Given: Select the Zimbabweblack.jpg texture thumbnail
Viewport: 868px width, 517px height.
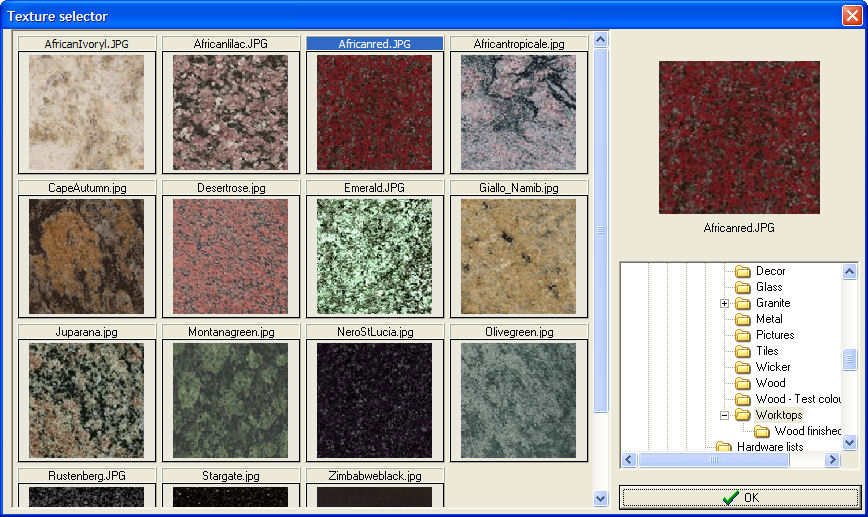Looking at the screenshot, I should 374,495.
